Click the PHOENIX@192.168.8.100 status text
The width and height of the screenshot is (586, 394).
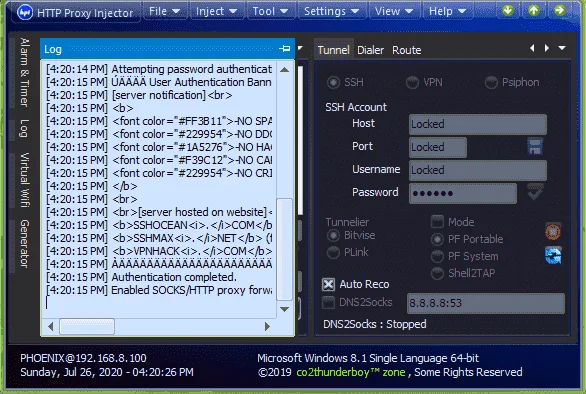[x=83, y=358]
